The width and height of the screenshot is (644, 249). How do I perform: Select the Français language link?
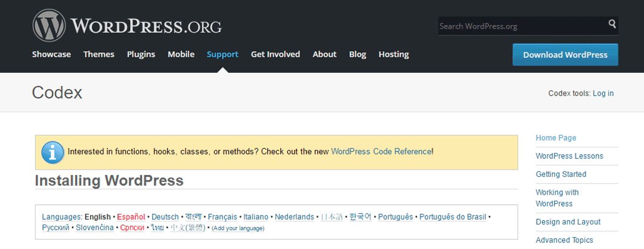(222, 217)
